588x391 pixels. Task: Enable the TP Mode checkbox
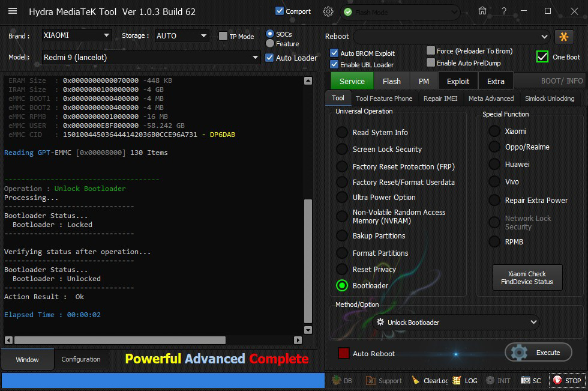pos(223,36)
